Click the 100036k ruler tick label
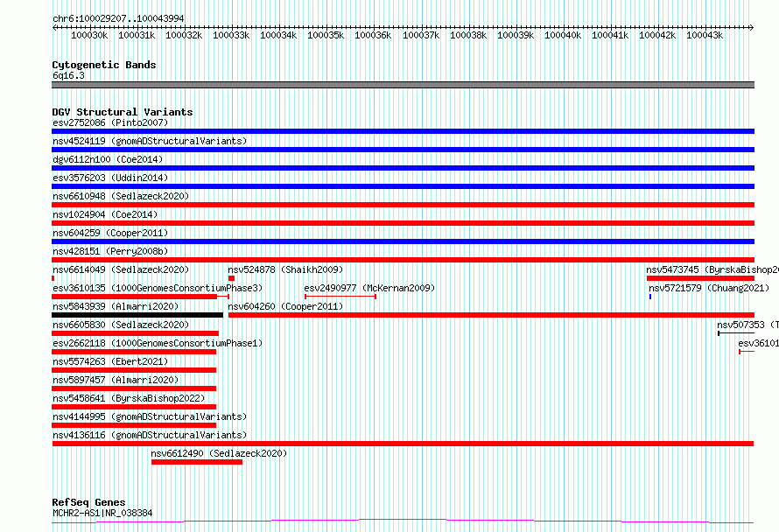Screen dimensions: 779x532 (373, 36)
